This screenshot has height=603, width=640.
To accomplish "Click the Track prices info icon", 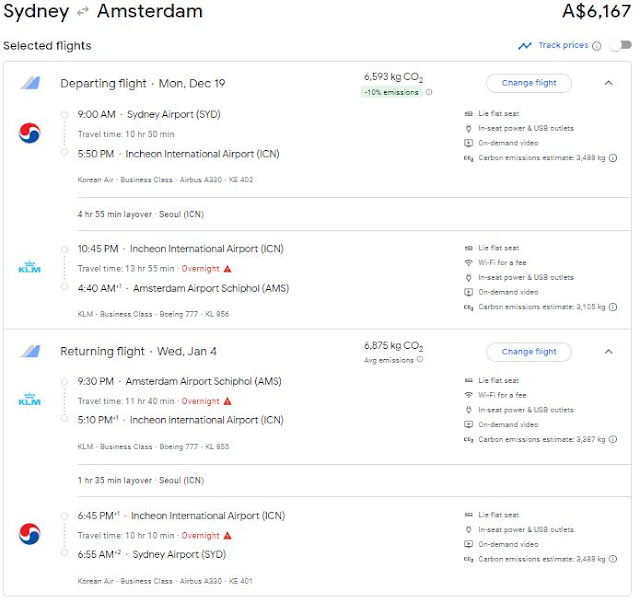I will (597, 46).
